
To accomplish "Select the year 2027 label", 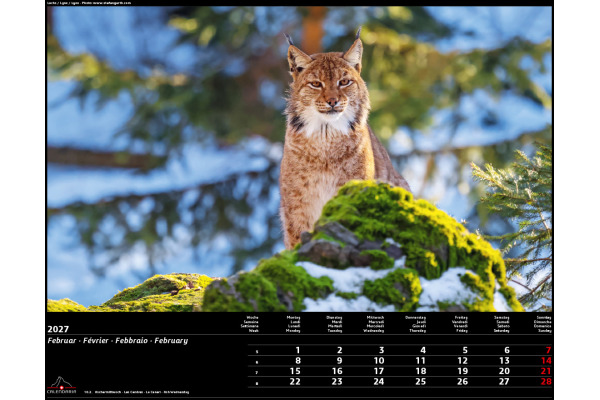I will click(x=58, y=329).
